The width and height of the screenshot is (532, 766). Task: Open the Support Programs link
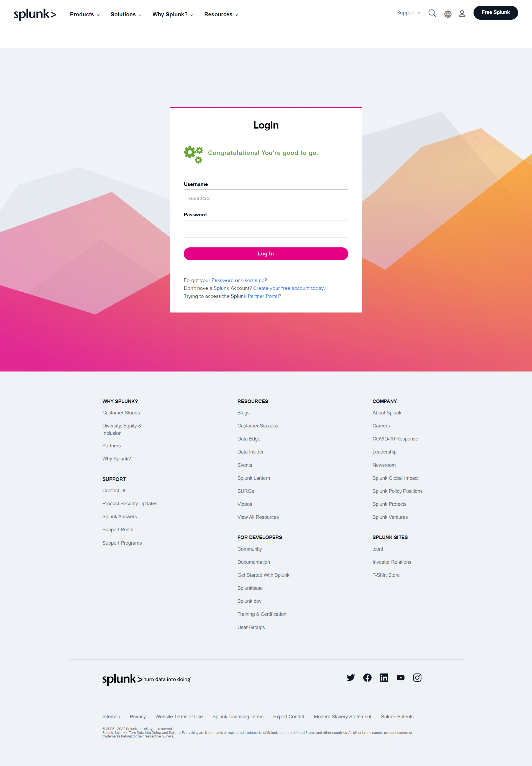tap(122, 543)
